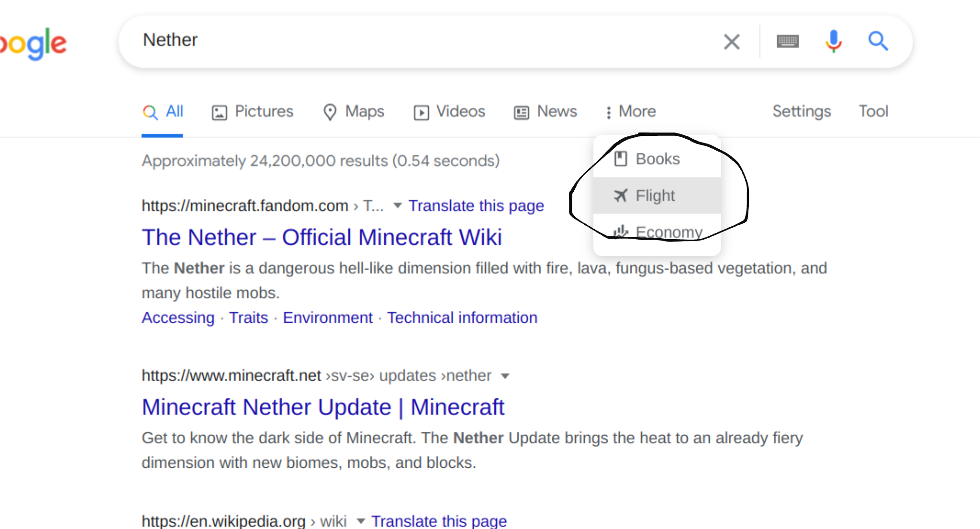The width and height of the screenshot is (980, 529).
Task: Switch to the Pictures tab
Action: click(x=254, y=112)
